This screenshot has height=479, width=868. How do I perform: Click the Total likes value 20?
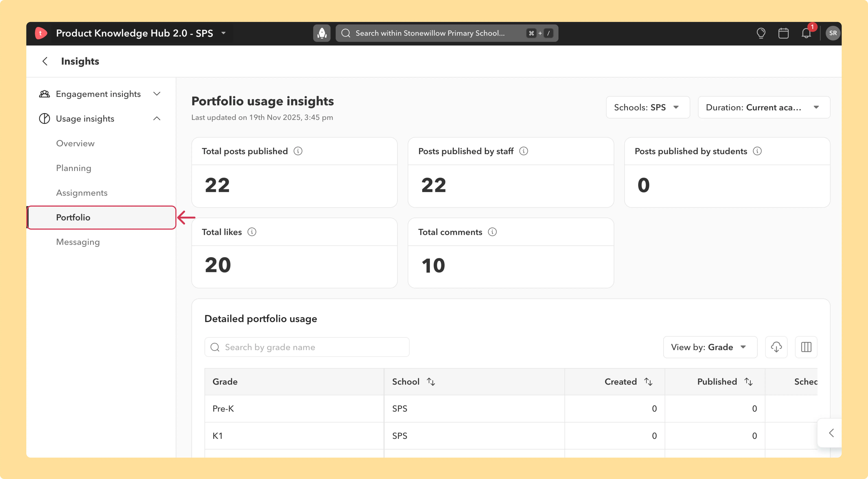tap(218, 265)
